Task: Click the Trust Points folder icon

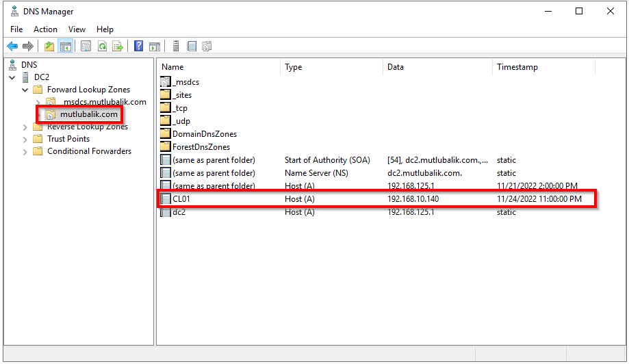Action: (x=38, y=139)
